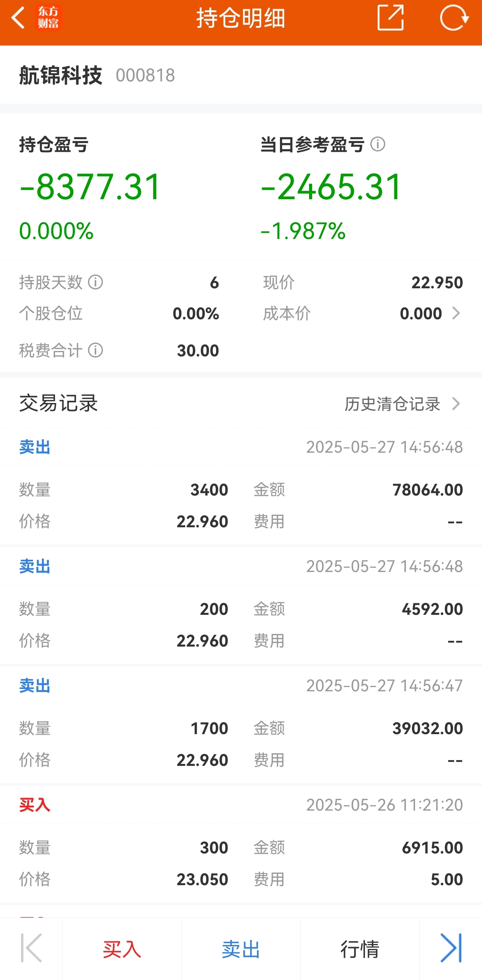Show info for 持股天数

pyautogui.click(x=95, y=283)
